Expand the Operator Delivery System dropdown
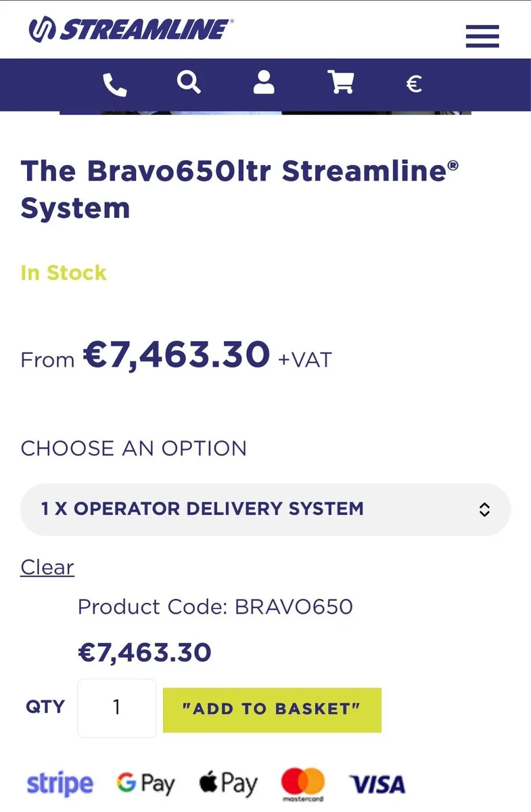This screenshot has width=531, height=812. [x=257, y=509]
